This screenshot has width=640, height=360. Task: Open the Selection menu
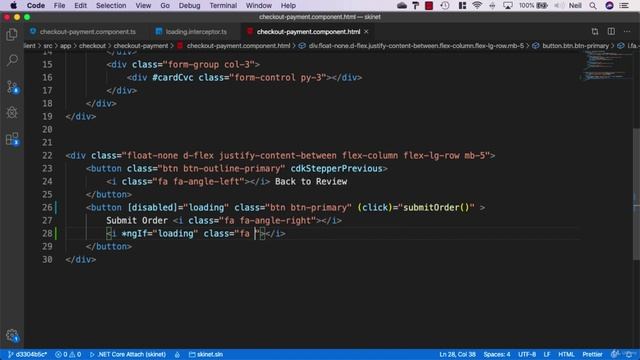(x=111, y=5)
